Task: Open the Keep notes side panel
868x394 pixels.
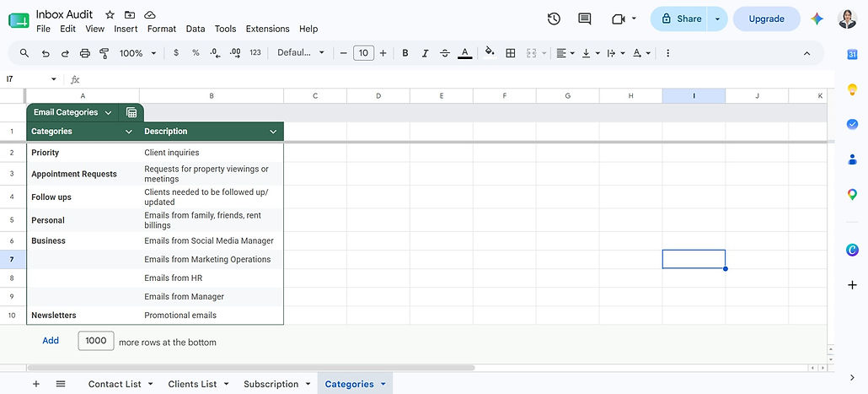Action: (x=853, y=89)
